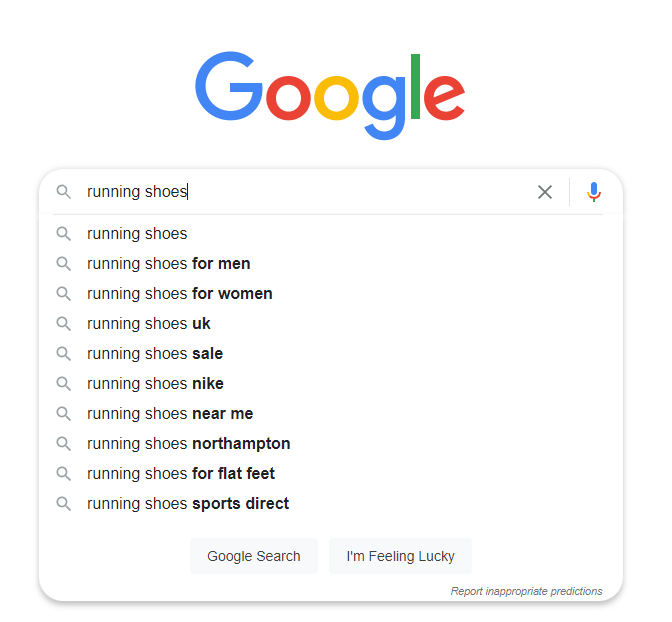This screenshot has width=672, height=622.
Task: Choose "running shoes for women" suggestion
Action: tap(180, 294)
